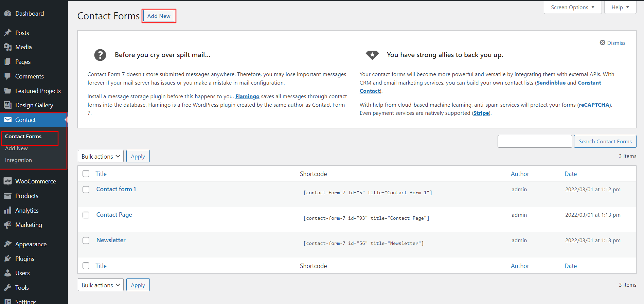Open the top Bulk actions dropdown

(101, 156)
